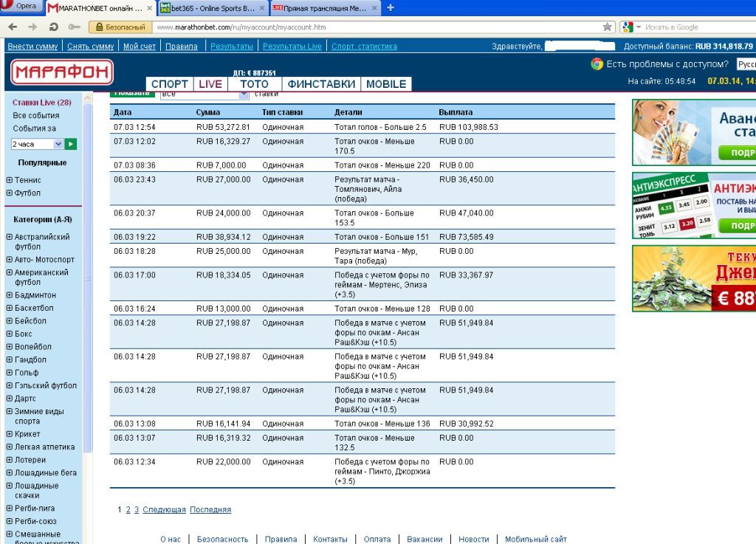756x544 pixels.
Task: Expand the Лотереи category
Action: tap(9, 460)
